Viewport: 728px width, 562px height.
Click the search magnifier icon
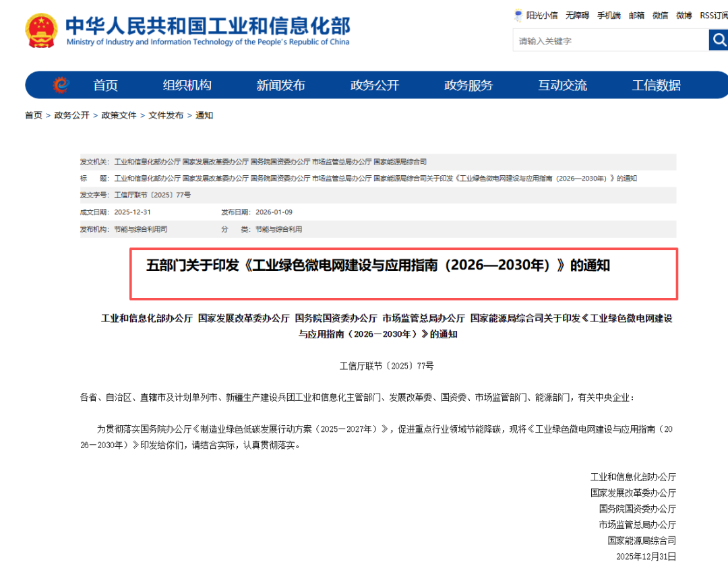tap(719, 40)
